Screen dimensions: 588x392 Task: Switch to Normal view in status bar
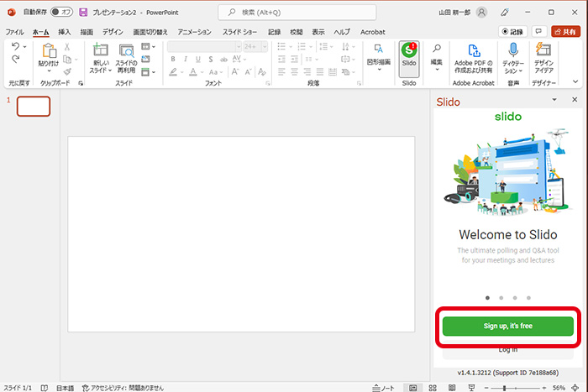pyautogui.click(x=413, y=388)
